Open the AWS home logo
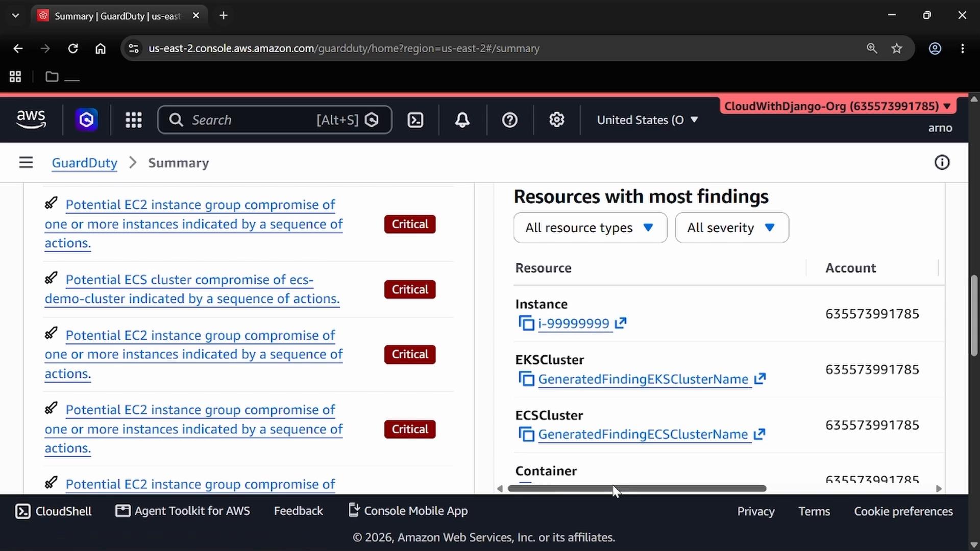This screenshot has width=980, height=551. (x=31, y=119)
